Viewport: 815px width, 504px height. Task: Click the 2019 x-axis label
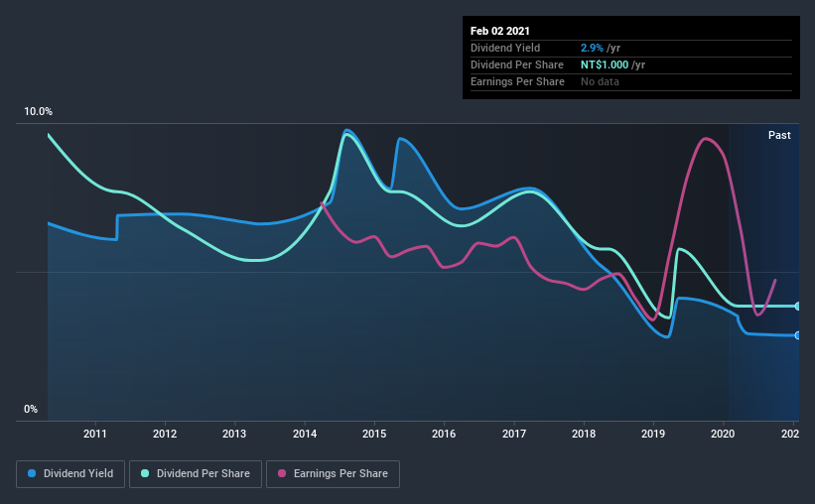(653, 434)
